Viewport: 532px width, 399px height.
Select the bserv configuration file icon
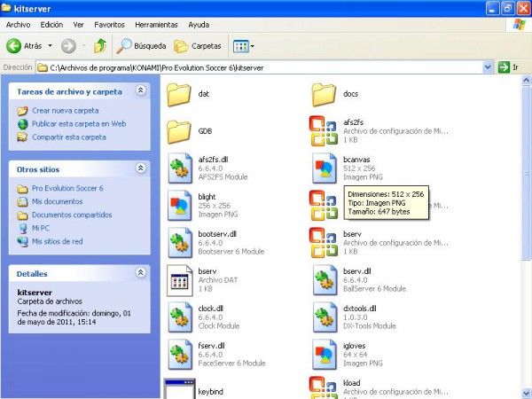click(324, 243)
